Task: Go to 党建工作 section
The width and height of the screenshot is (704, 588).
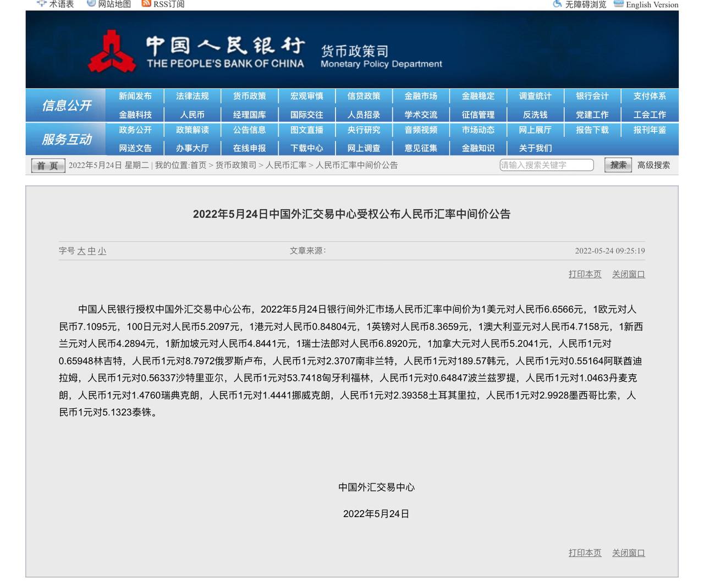Action: click(x=592, y=115)
